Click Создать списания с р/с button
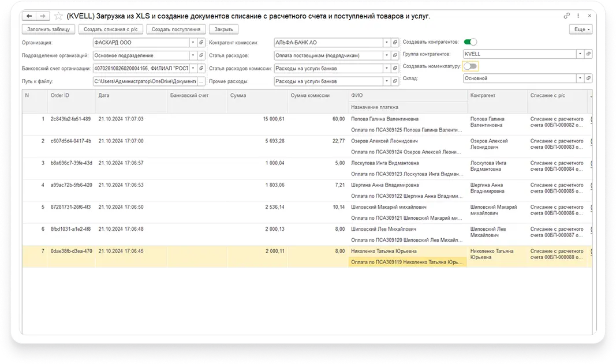 [x=110, y=29]
